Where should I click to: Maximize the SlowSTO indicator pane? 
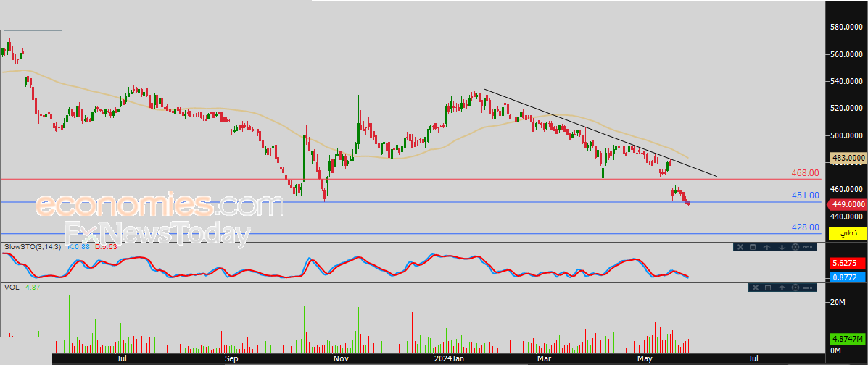753,247
